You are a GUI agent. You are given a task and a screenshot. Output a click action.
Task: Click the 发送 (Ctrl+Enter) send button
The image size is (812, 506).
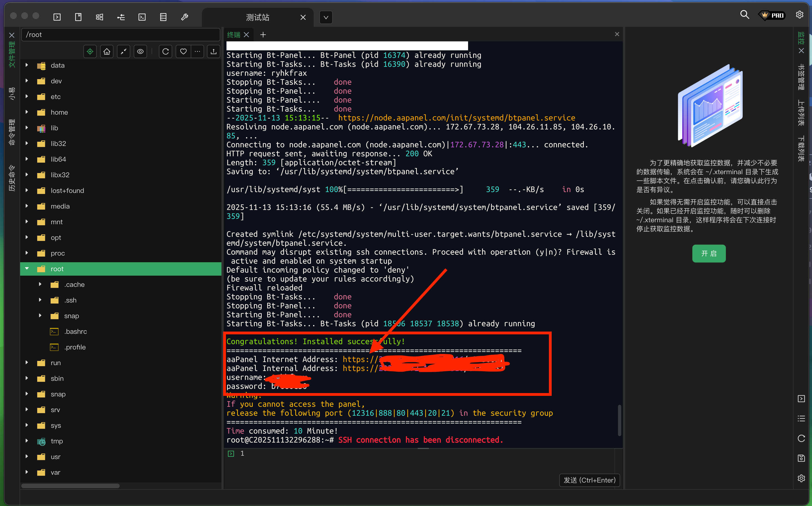(589, 480)
